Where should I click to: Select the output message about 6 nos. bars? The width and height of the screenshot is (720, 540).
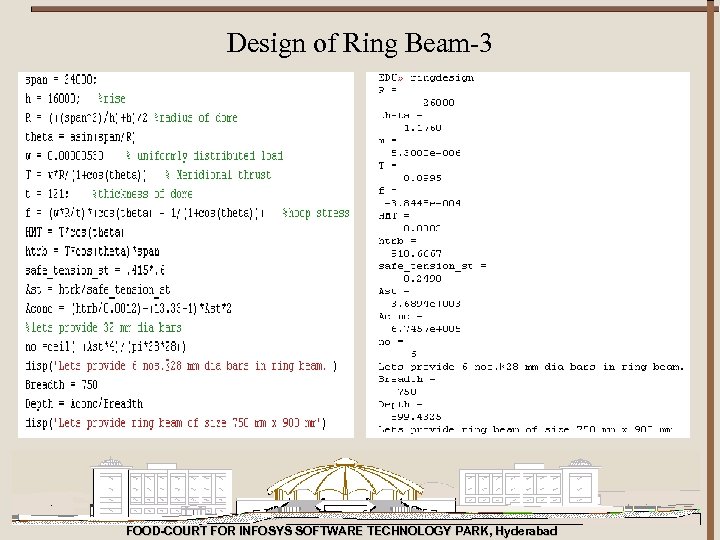(531, 366)
